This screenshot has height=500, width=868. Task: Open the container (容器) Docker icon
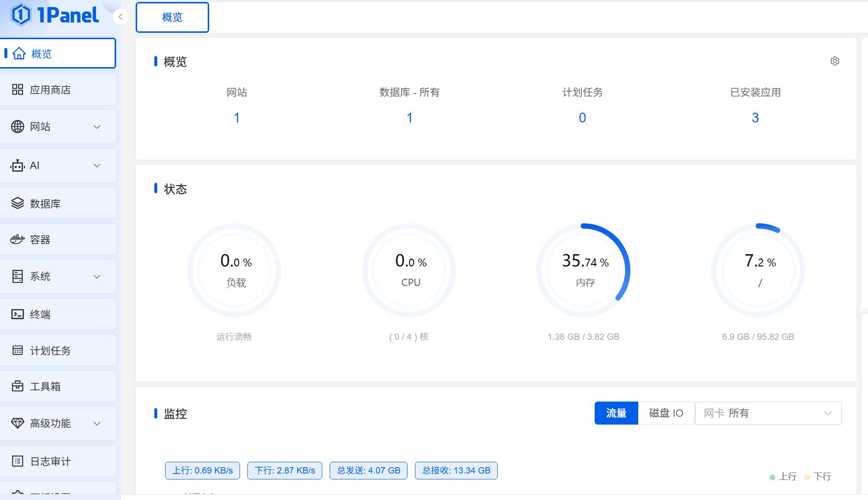18,239
